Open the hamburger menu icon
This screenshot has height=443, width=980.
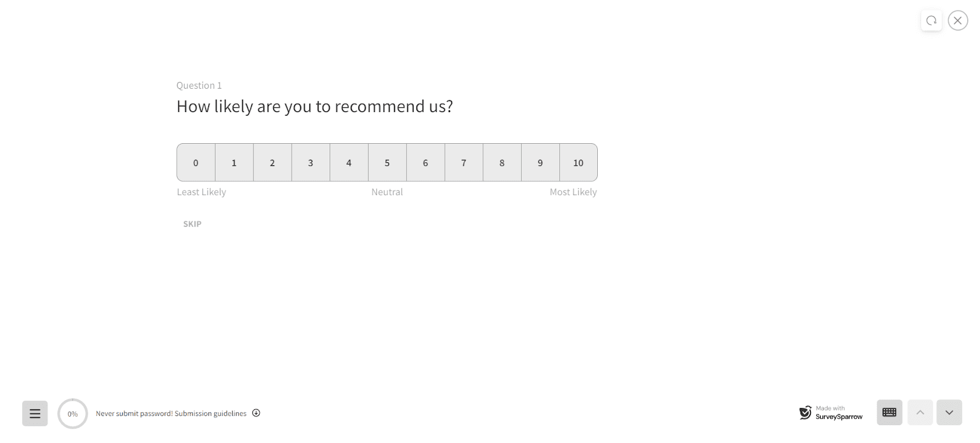tap(35, 414)
